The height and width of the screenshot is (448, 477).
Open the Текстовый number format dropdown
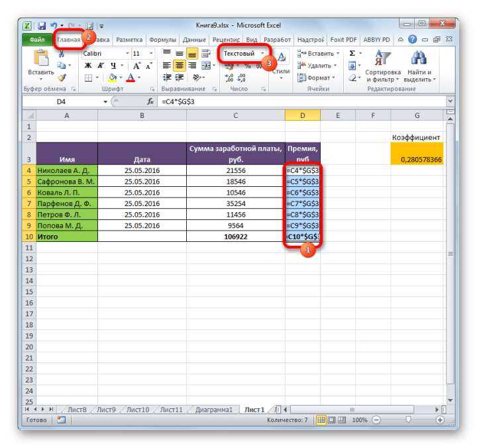[262, 54]
